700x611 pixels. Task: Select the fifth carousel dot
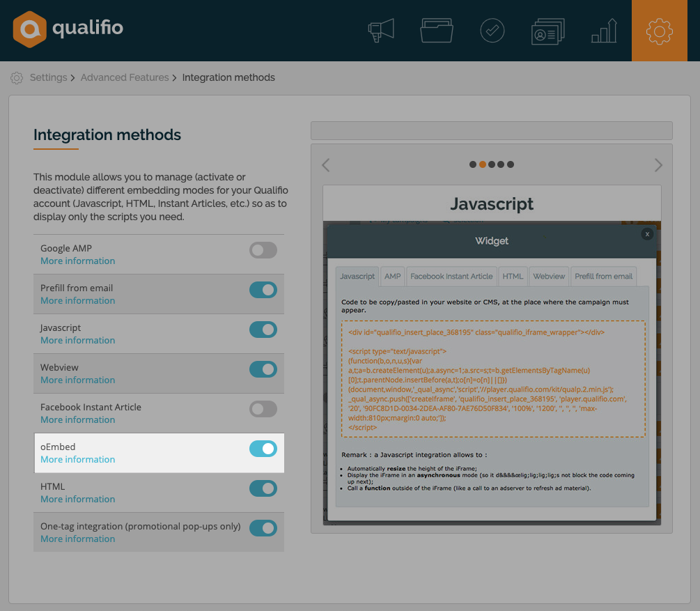click(511, 164)
